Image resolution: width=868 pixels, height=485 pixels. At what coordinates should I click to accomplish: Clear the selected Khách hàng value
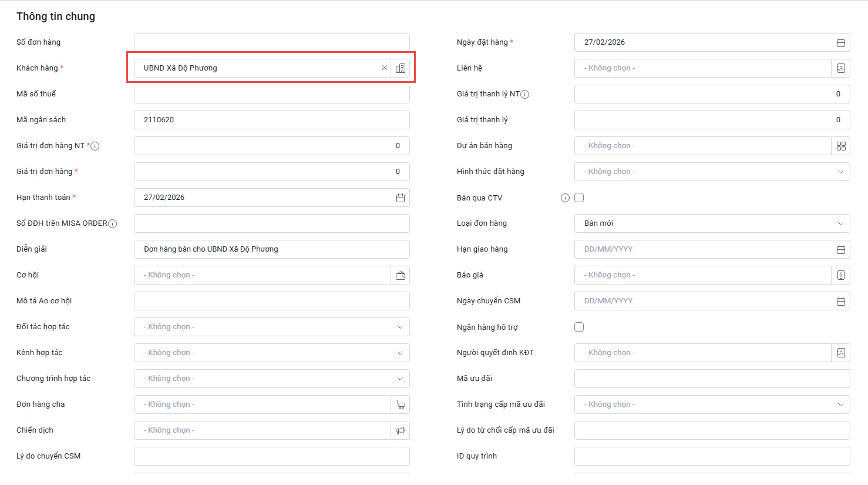(385, 68)
